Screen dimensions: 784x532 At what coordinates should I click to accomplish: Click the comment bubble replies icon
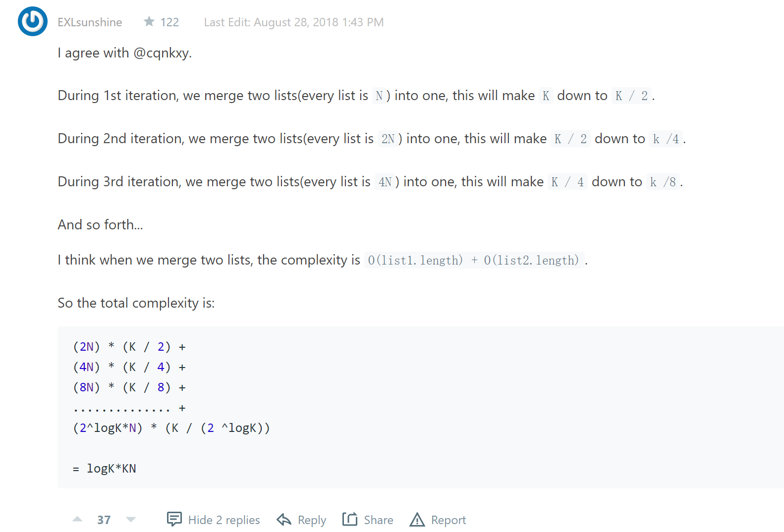[174, 519]
